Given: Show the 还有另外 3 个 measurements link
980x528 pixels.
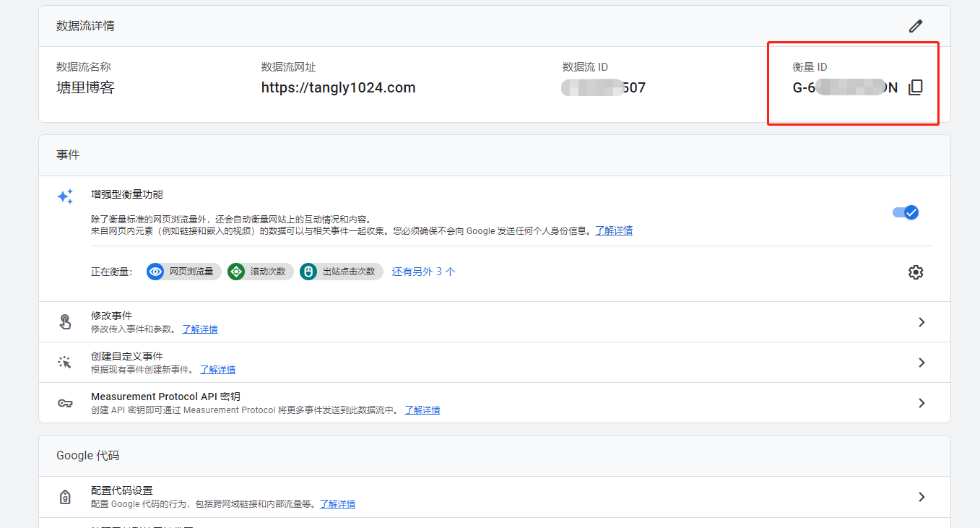Looking at the screenshot, I should click(424, 272).
